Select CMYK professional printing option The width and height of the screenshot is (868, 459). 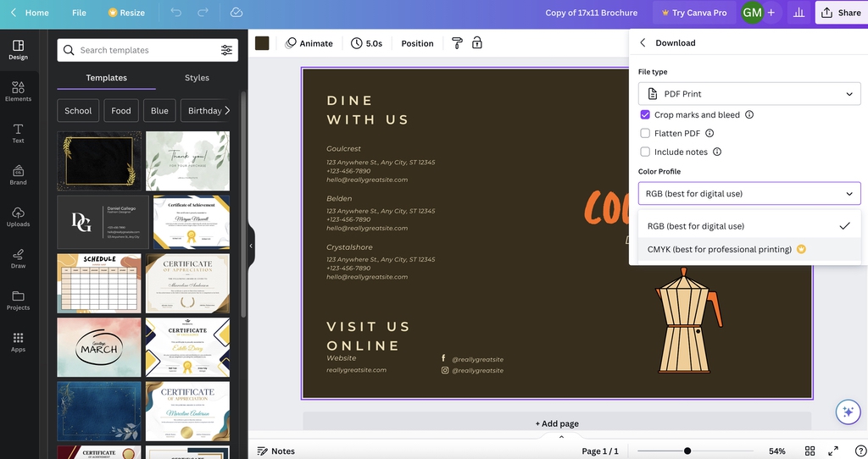pyautogui.click(x=749, y=250)
